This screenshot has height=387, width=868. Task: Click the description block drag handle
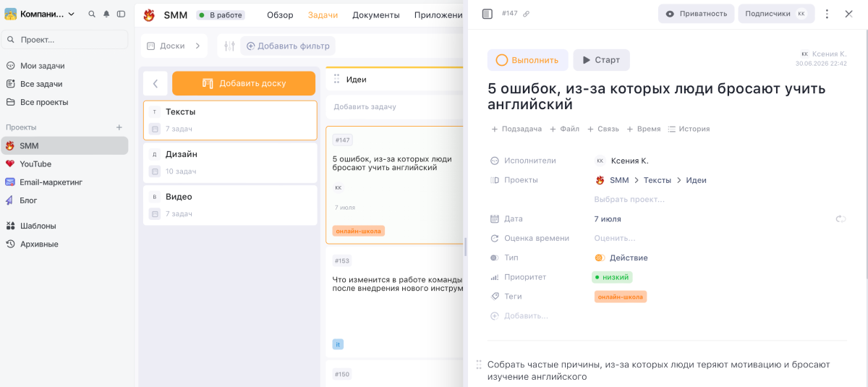(479, 365)
